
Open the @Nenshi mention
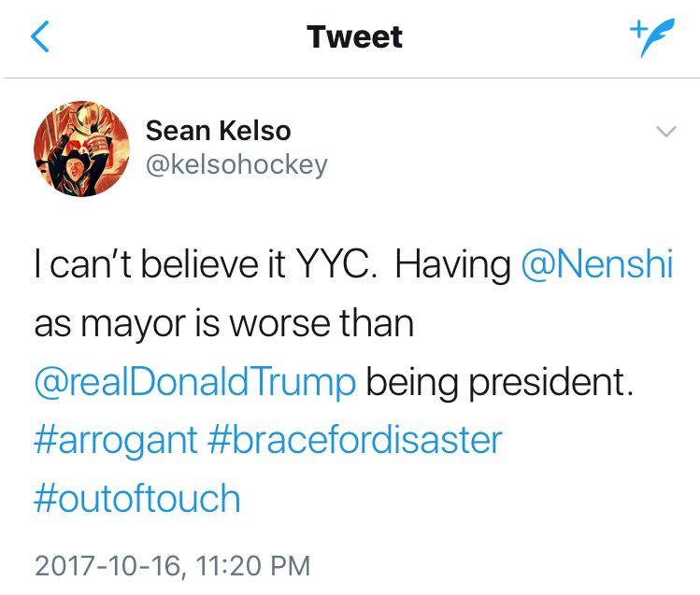595,265
